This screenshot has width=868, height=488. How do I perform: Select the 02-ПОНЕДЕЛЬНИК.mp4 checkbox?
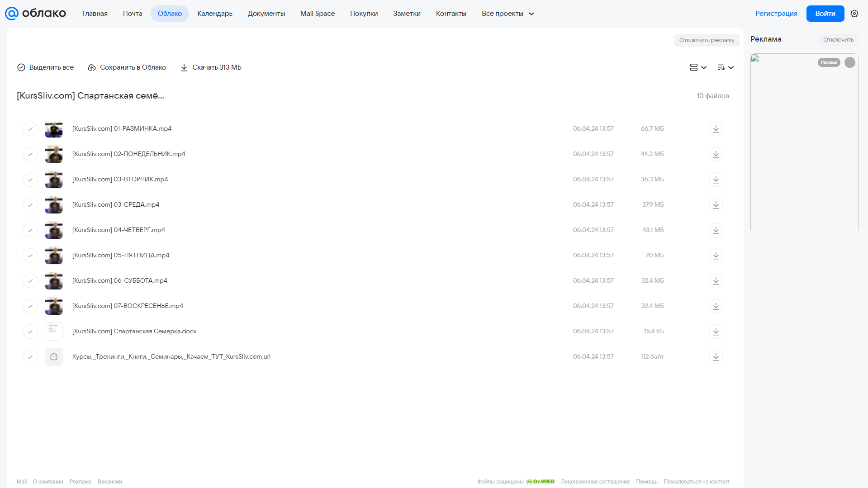(x=30, y=154)
